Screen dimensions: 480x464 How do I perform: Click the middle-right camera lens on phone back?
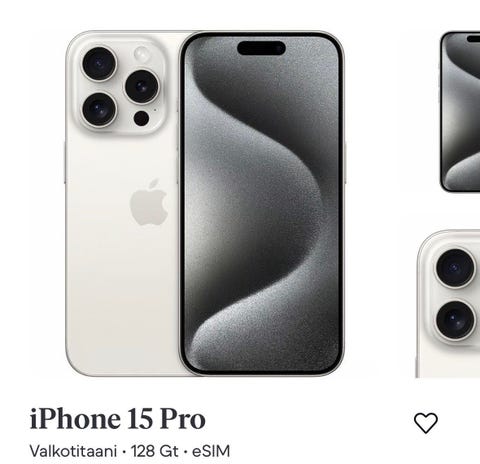pos(142,86)
